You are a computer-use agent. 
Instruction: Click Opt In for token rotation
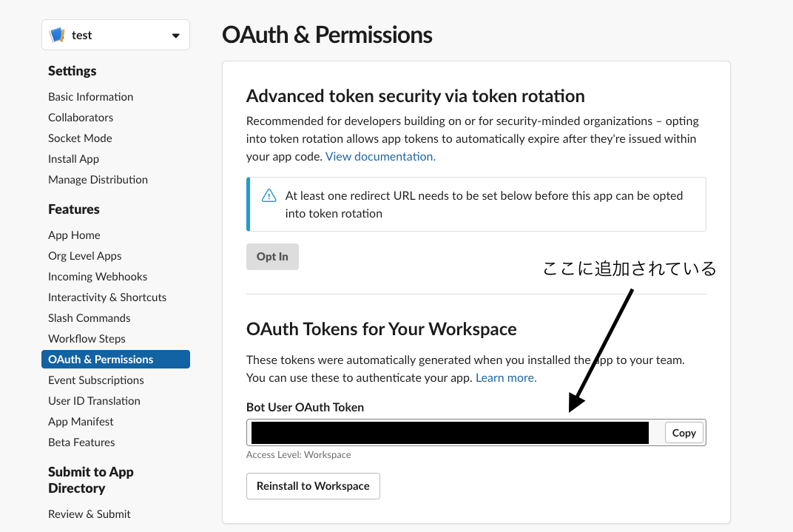pos(272,257)
